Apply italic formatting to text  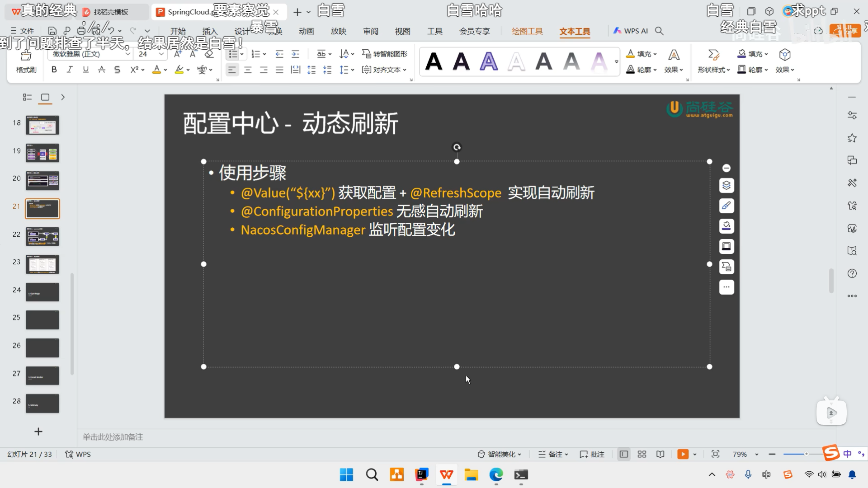70,69
